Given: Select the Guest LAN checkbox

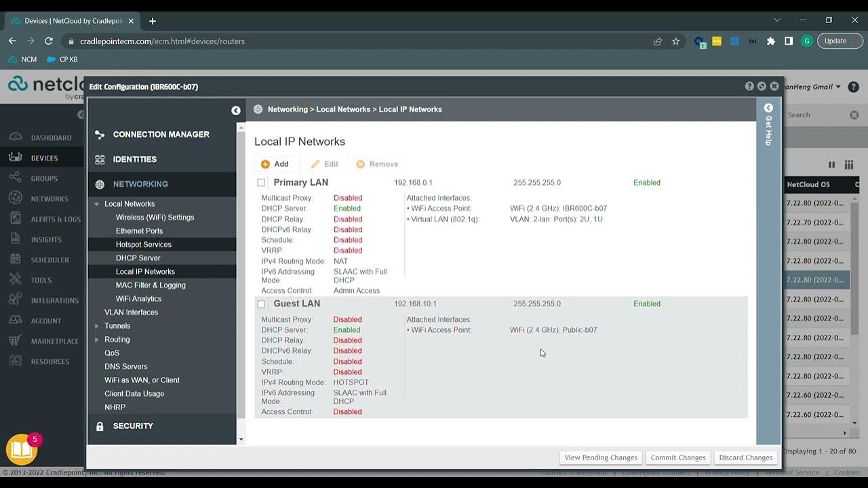Looking at the screenshot, I should (x=261, y=304).
